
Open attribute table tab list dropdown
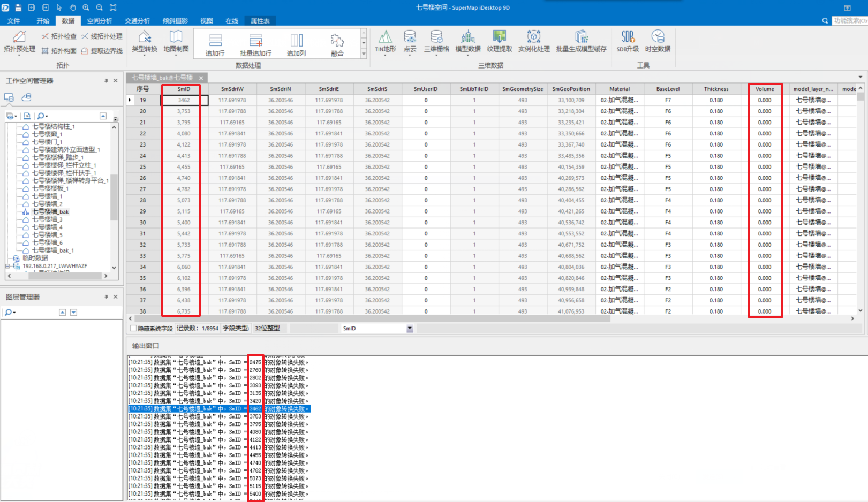click(x=861, y=78)
